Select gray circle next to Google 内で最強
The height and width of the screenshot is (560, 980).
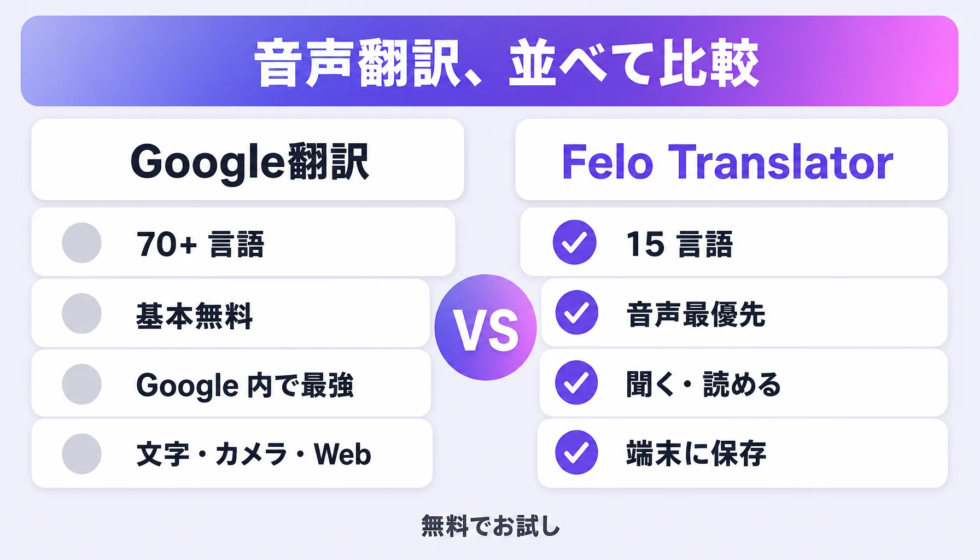[81, 384]
